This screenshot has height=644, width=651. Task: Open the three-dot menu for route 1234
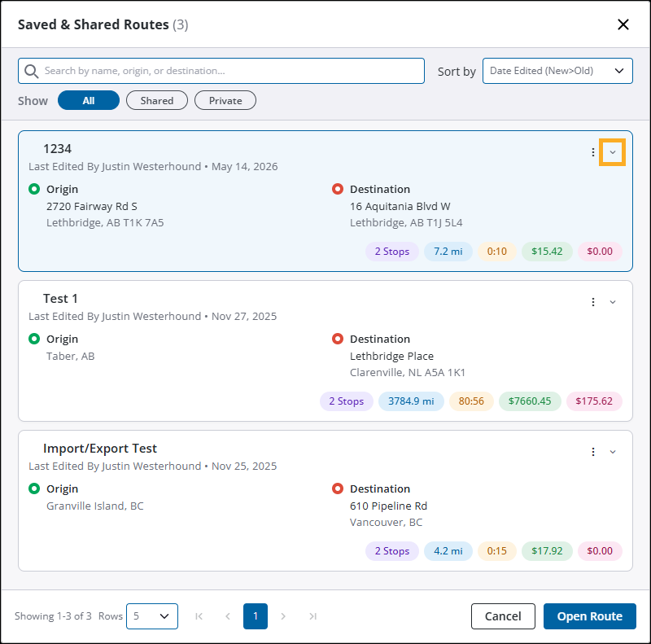pyautogui.click(x=593, y=152)
